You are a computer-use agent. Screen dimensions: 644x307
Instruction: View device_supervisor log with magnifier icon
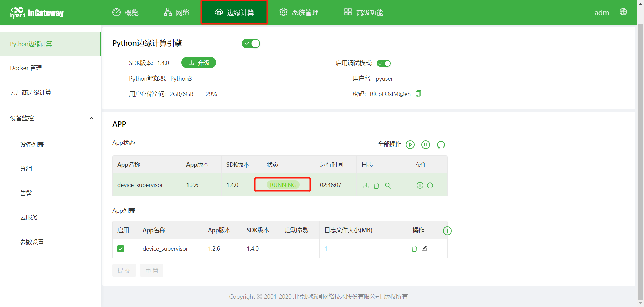[388, 186]
